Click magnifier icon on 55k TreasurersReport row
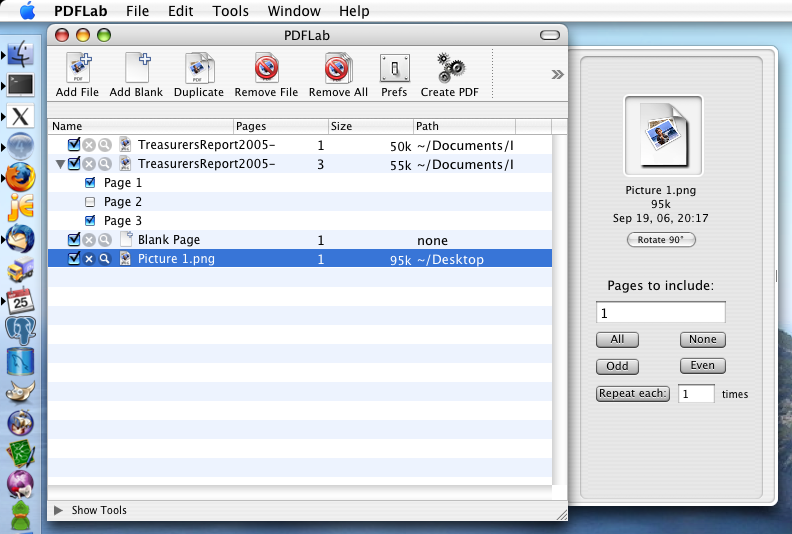The width and height of the screenshot is (792, 534). (x=105, y=164)
